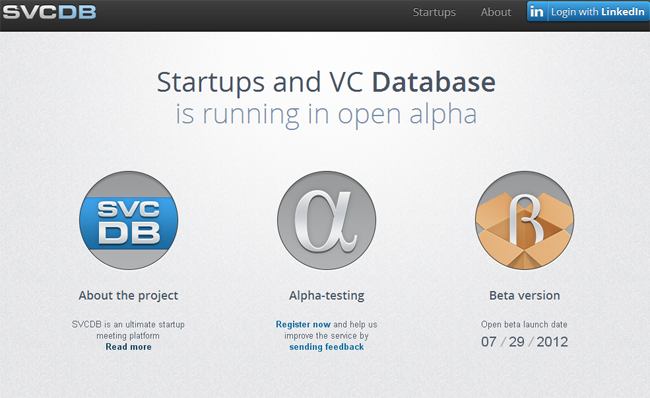Follow the Read more link

129,347
